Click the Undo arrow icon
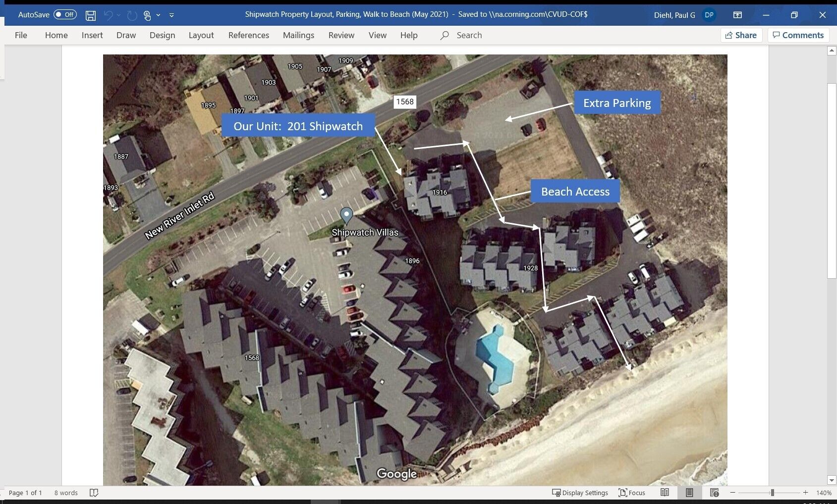 click(x=109, y=15)
